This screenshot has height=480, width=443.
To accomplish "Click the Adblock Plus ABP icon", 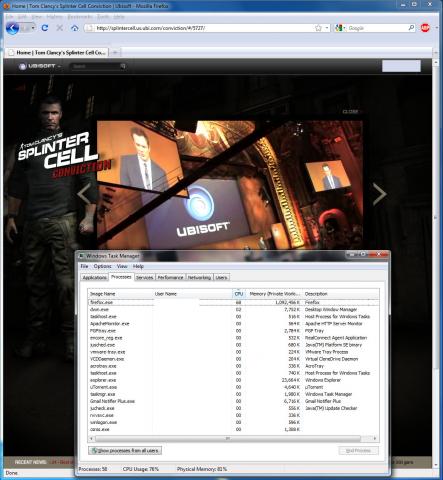I will pos(425,28).
